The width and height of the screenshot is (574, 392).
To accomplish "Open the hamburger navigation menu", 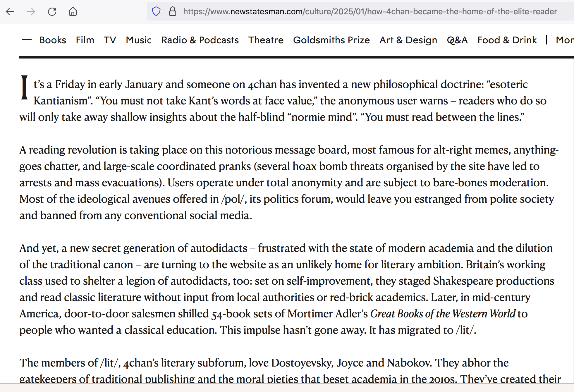I will (27, 40).
